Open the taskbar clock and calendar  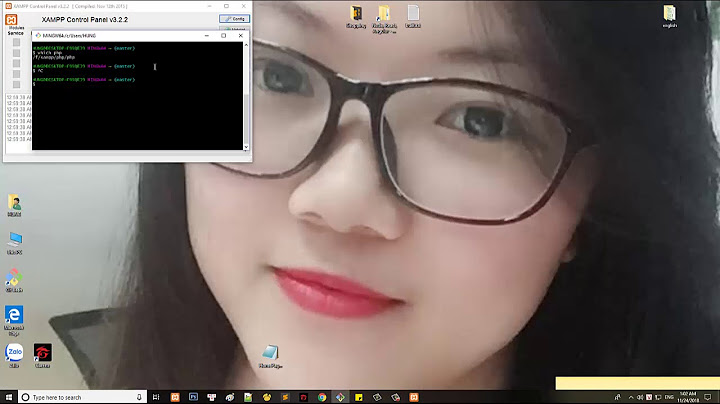(x=687, y=397)
